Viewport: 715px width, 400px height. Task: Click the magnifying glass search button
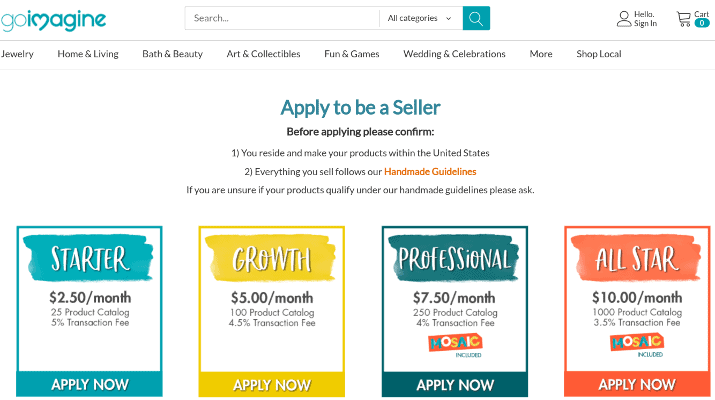click(x=476, y=18)
